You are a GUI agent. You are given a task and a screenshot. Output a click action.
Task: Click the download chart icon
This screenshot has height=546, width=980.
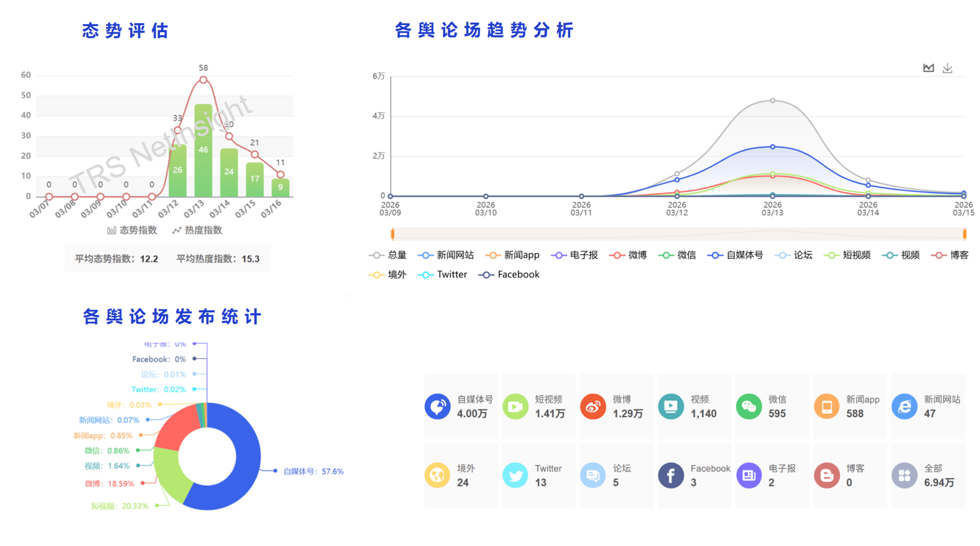click(947, 68)
